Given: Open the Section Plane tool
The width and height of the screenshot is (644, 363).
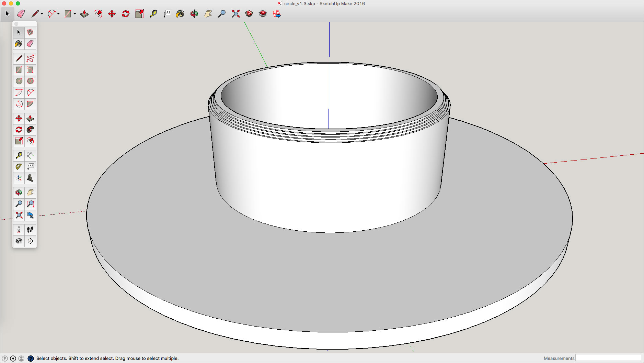Looking at the screenshot, I should [x=30, y=241].
